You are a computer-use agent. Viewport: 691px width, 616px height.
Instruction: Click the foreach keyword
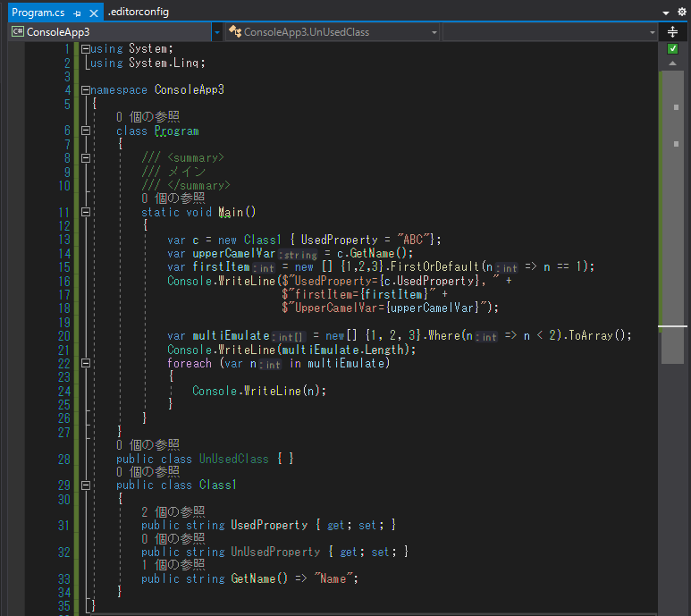click(190, 364)
